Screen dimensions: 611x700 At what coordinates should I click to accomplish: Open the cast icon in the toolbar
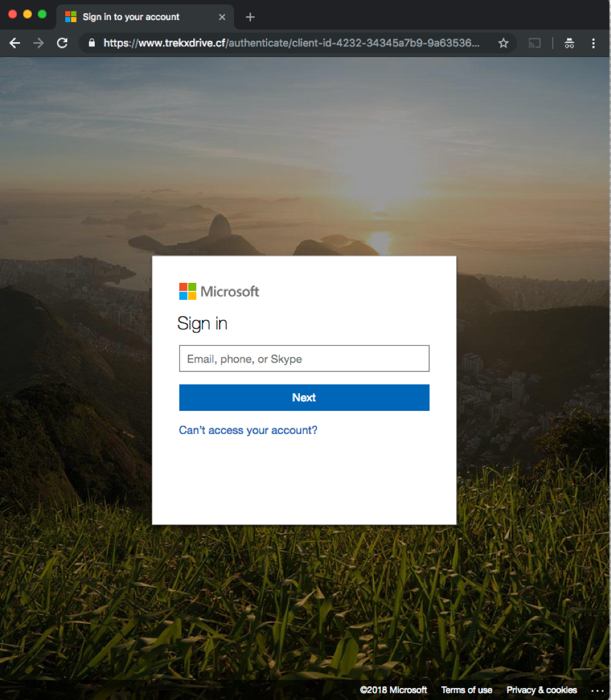(534, 43)
